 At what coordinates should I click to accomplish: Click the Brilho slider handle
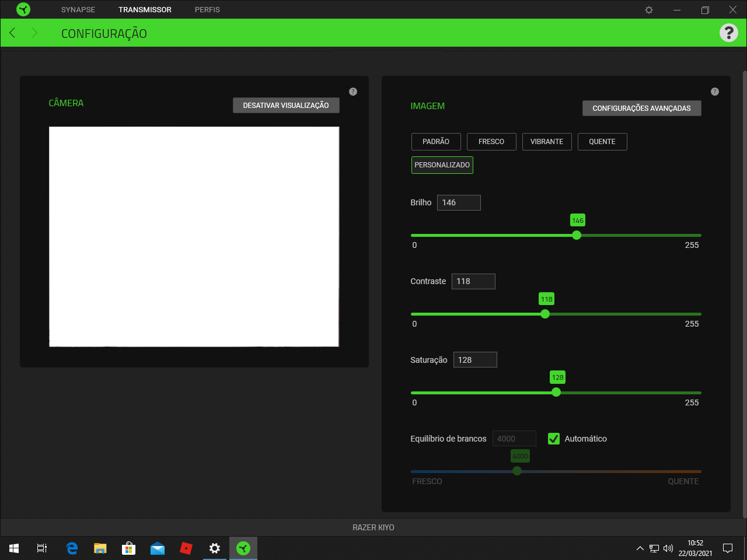(x=577, y=235)
